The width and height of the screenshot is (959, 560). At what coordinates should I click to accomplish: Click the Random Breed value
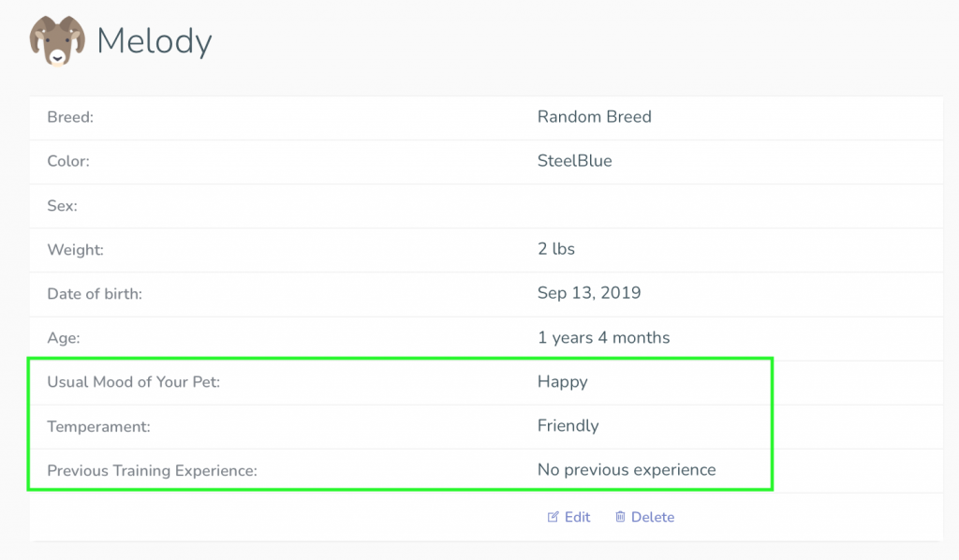coord(595,117)
